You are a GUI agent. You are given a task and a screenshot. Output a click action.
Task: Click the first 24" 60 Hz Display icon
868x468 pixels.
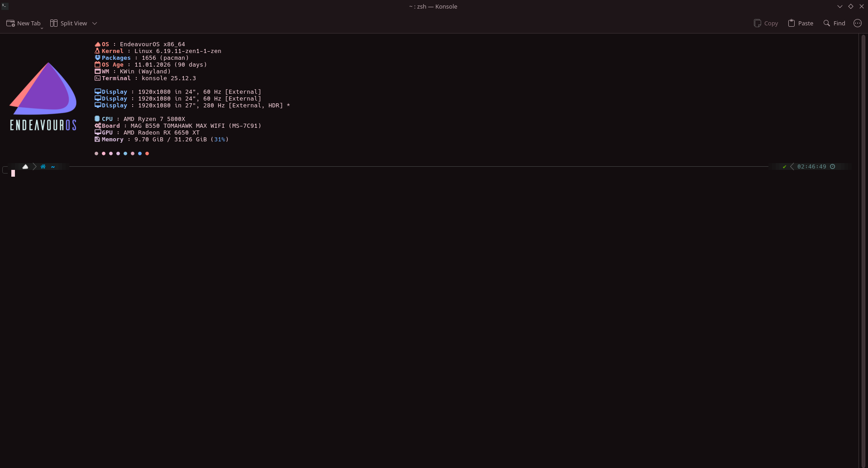click(x=98, y=92)
